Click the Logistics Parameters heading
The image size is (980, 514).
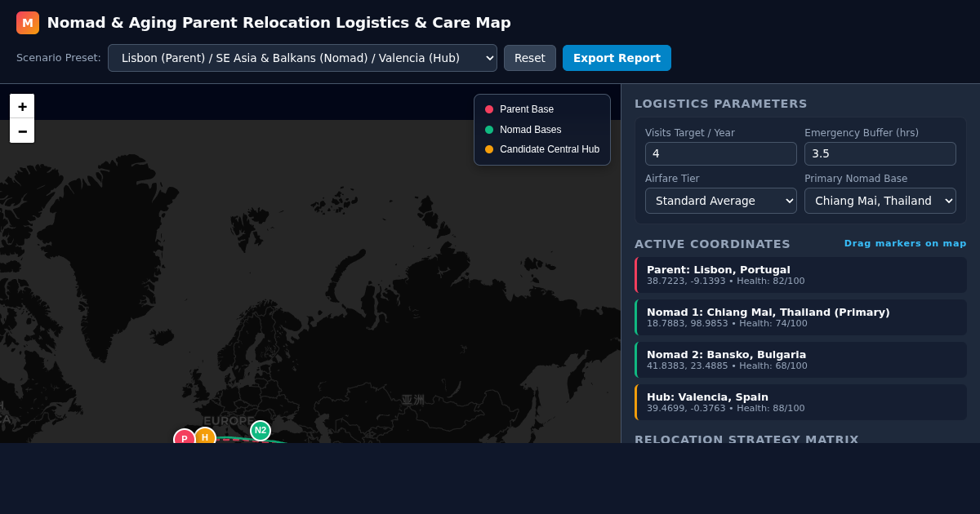(720, 104)
